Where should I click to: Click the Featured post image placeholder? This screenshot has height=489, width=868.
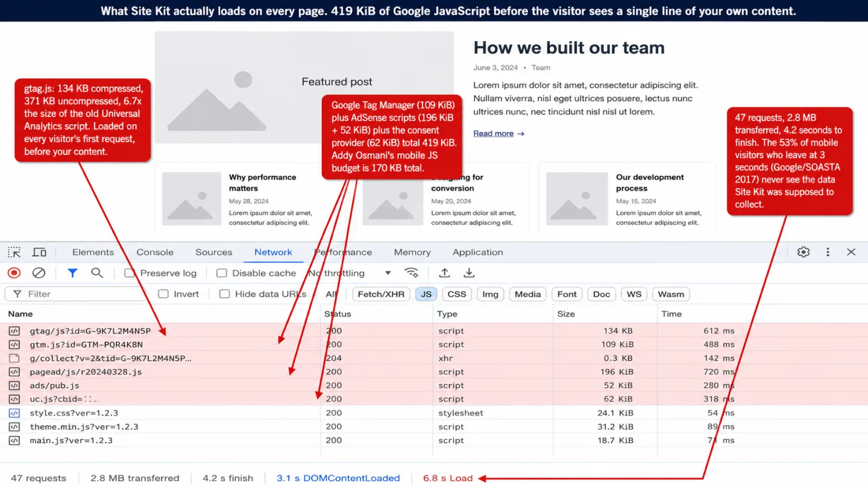click(x=304, y=87)
